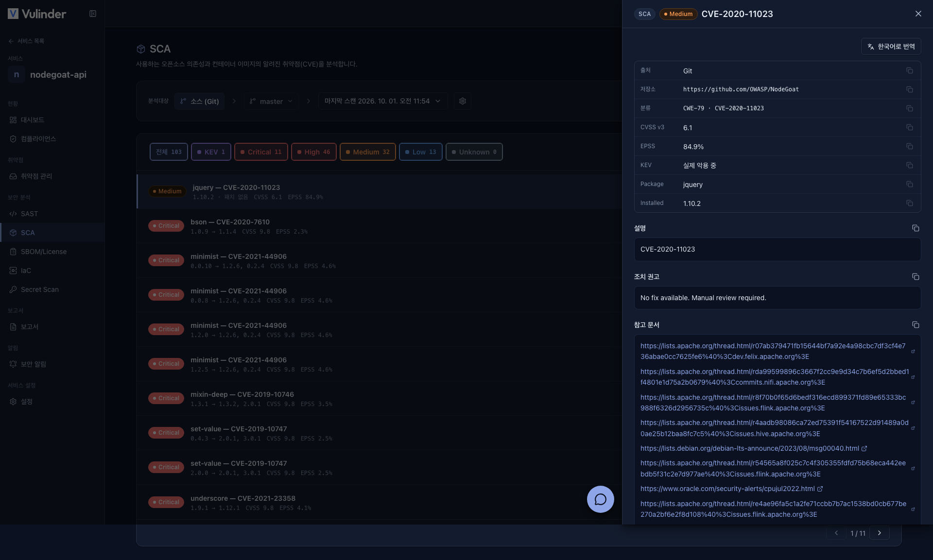Screen dimensions: 933x560
Task: Open the debian-lts-announce reference link
Action: tap(753, 448)
